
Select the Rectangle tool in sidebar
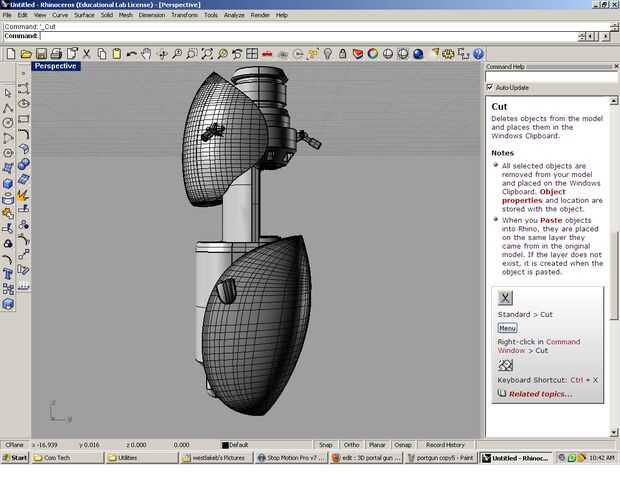[23, 119]
